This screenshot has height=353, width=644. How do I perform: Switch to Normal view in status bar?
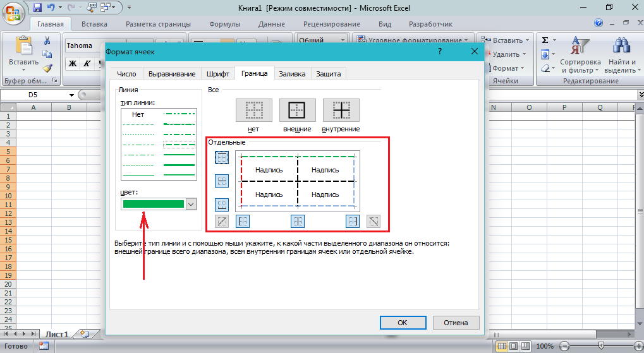[501, 346]
